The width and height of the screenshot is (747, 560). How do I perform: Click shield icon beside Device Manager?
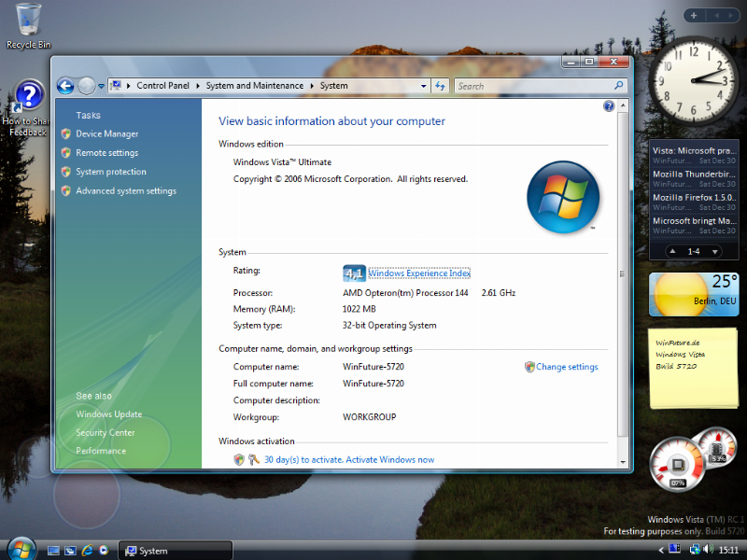[x=66, y=133]
